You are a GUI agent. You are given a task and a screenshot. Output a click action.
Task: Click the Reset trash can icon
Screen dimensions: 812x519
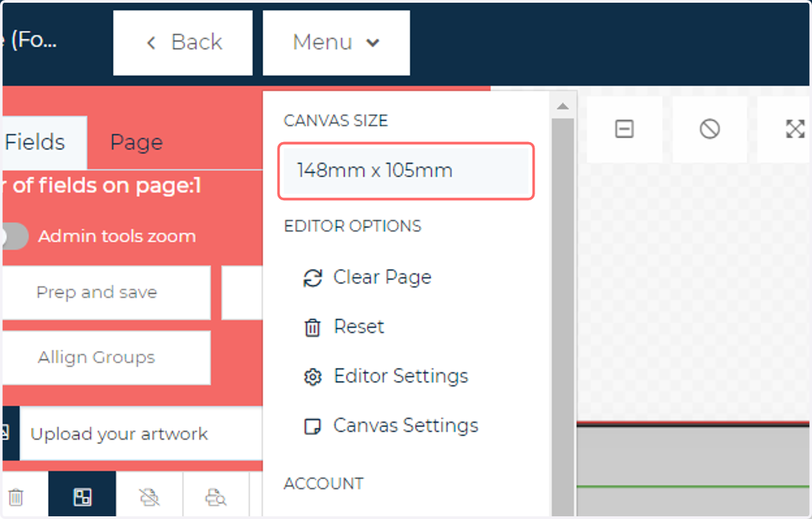point(312,328)
